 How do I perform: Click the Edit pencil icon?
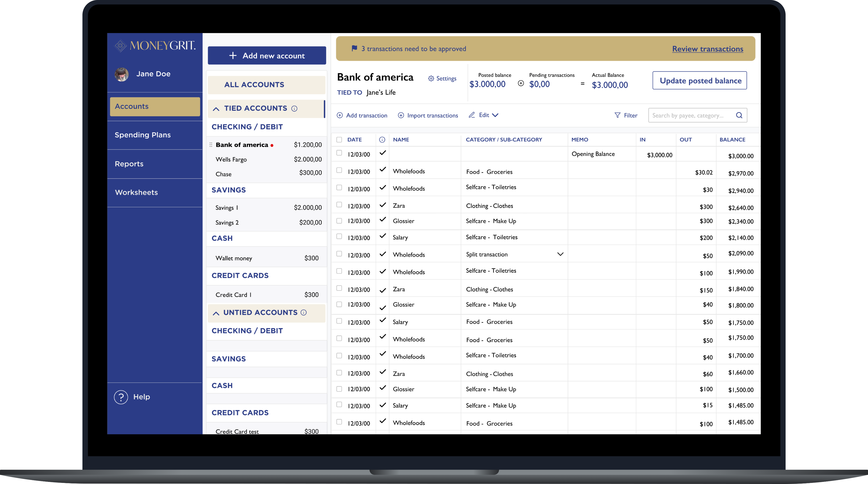point(472,115)
